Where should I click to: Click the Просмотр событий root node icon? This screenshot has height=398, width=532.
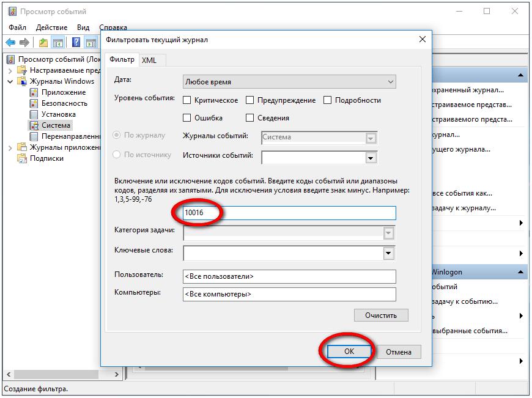click(x=11, y=59)
